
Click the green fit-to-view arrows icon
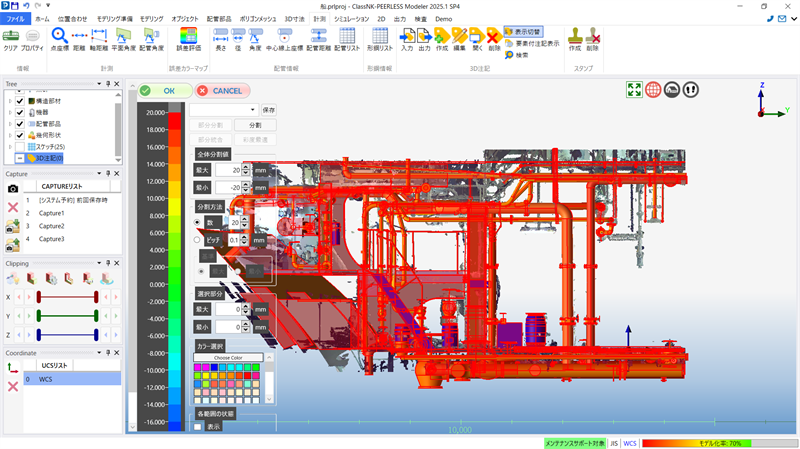point(633,90)
